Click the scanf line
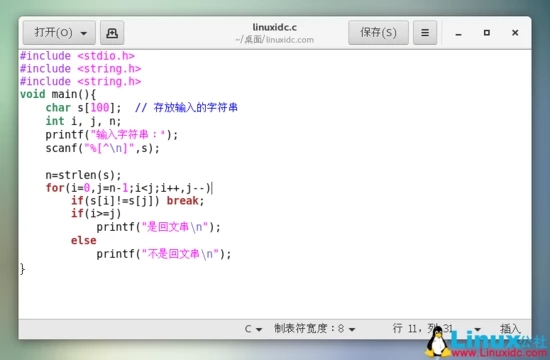 tap(102, 148)
